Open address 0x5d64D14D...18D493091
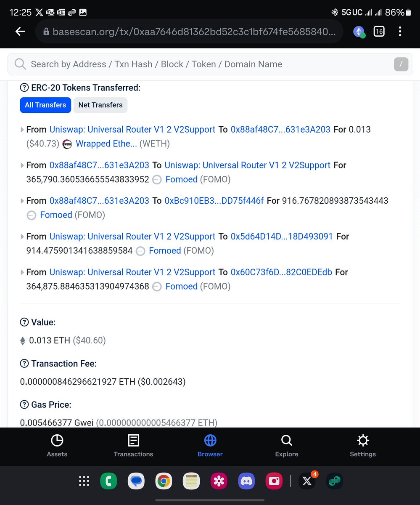 (x=282, y=237)
